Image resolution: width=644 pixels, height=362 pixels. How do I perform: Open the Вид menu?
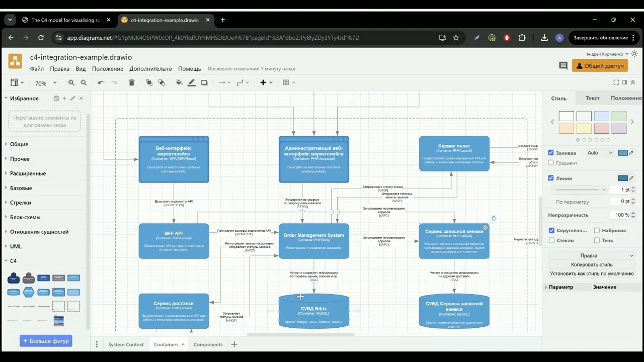(x=80, y=69)
